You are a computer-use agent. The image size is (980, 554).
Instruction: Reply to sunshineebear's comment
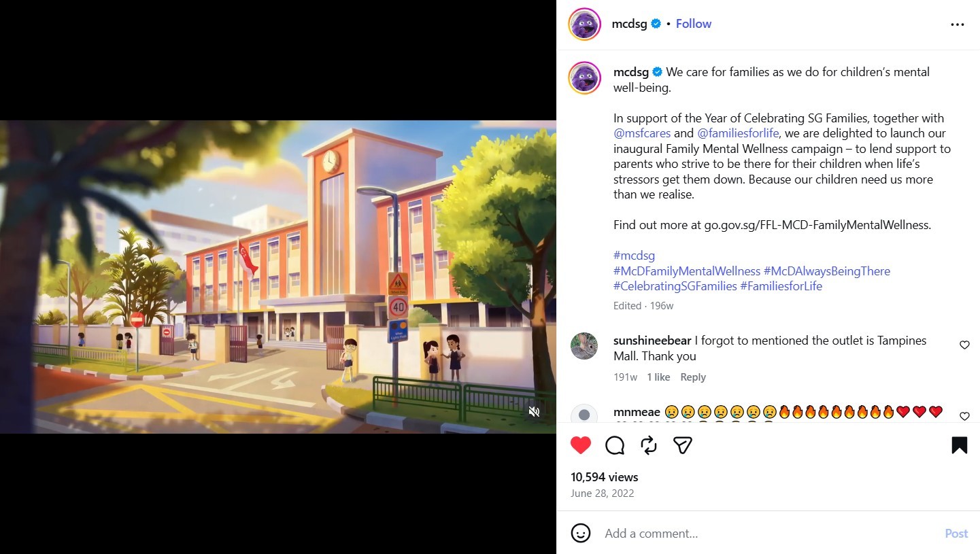(x=693, y=377)
